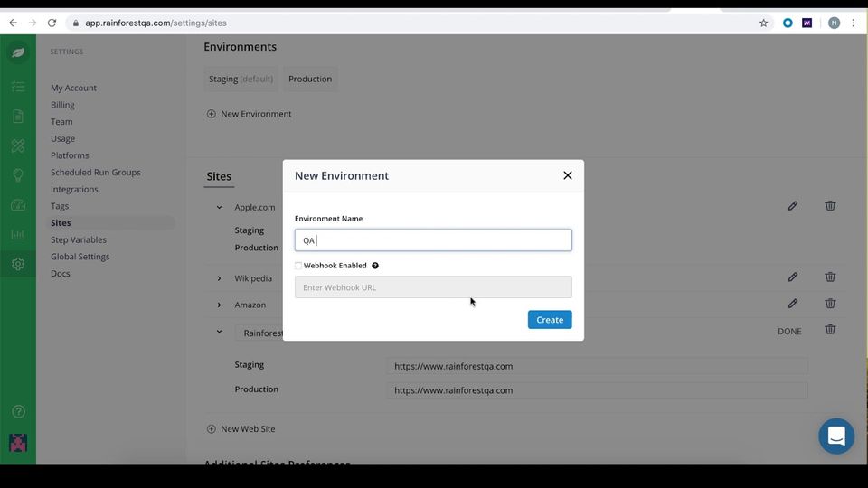This screenshot has height=488, width=868.
Task: Edit the Apple.com site with pencil icon
Action: pos(793,206)
